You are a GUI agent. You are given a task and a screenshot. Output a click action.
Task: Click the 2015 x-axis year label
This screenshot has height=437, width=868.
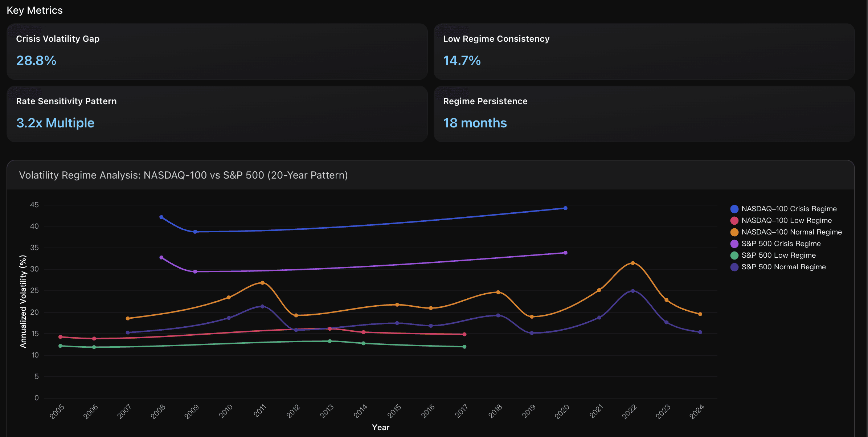pos(394,412)
